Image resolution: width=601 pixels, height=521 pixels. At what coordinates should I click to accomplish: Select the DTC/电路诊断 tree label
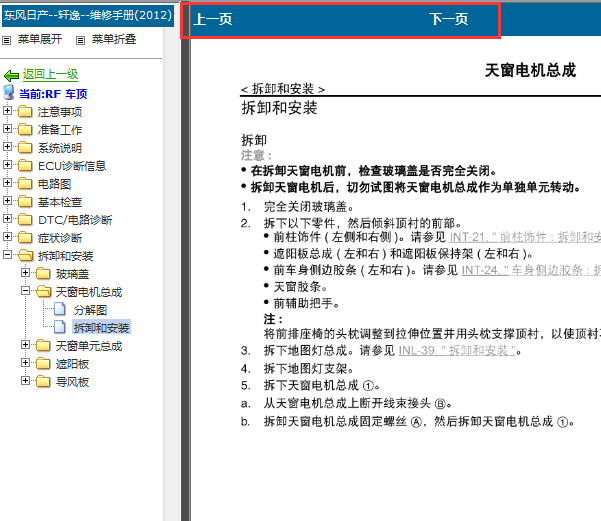[x=75, y=220]
